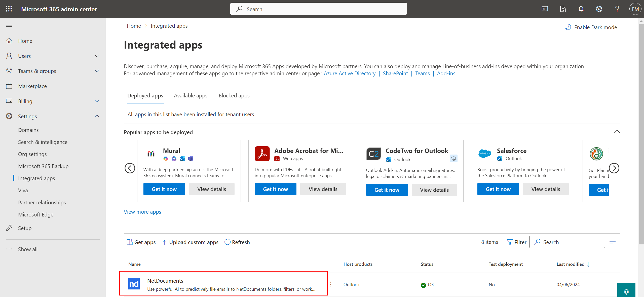Click Get apps toolbar button
This screenshot has width=644, height=297.
pyautogui.click(x=141, y=242)
